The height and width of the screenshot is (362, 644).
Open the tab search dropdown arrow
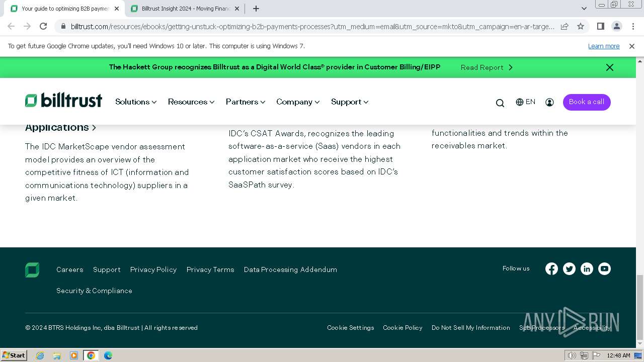[584, 9]
